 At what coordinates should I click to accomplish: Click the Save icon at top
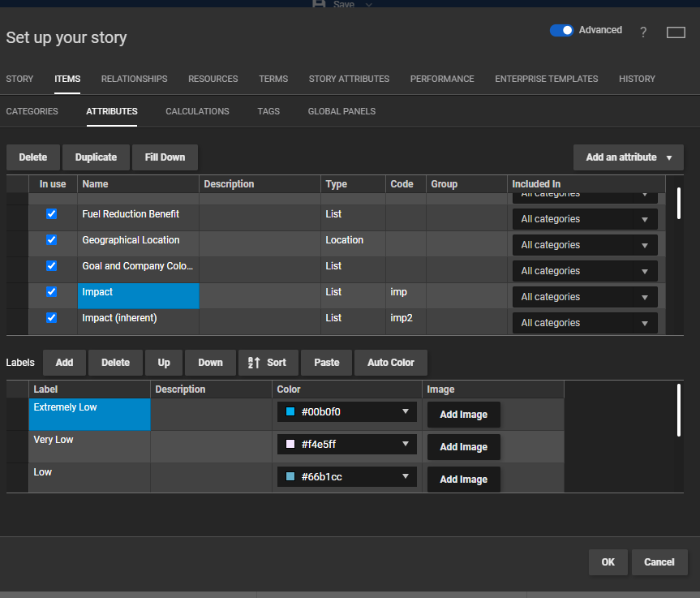tap(319, 3)
